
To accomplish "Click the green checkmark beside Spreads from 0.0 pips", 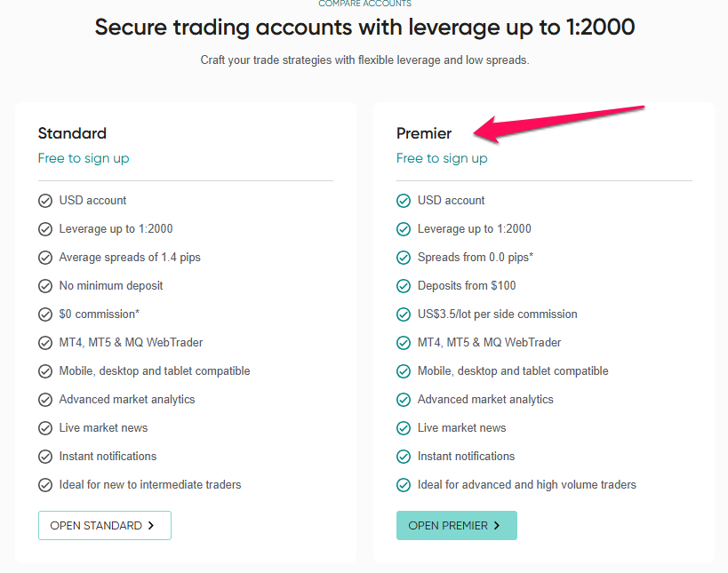I will point(404,258).
